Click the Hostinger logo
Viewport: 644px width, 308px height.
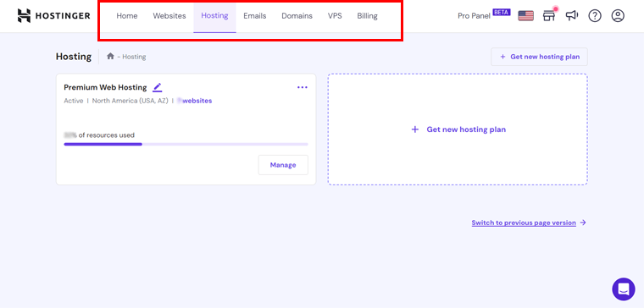(53, 16)
